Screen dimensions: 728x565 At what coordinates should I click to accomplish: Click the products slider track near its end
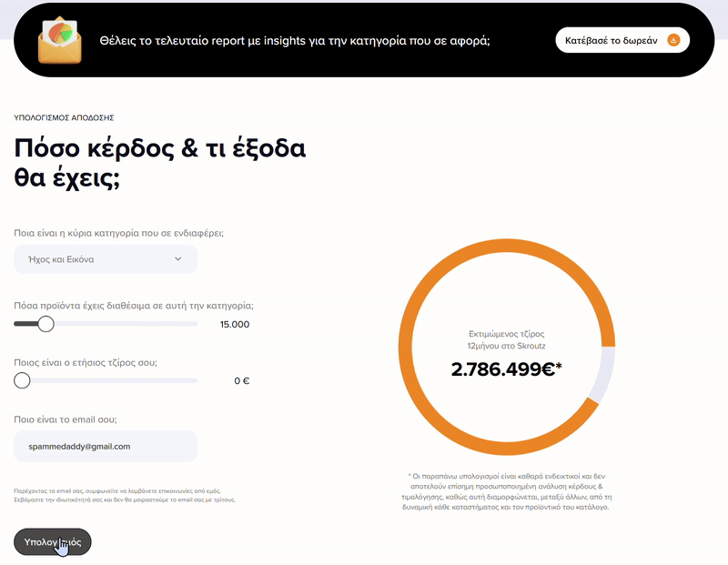(x=186, y=324)
